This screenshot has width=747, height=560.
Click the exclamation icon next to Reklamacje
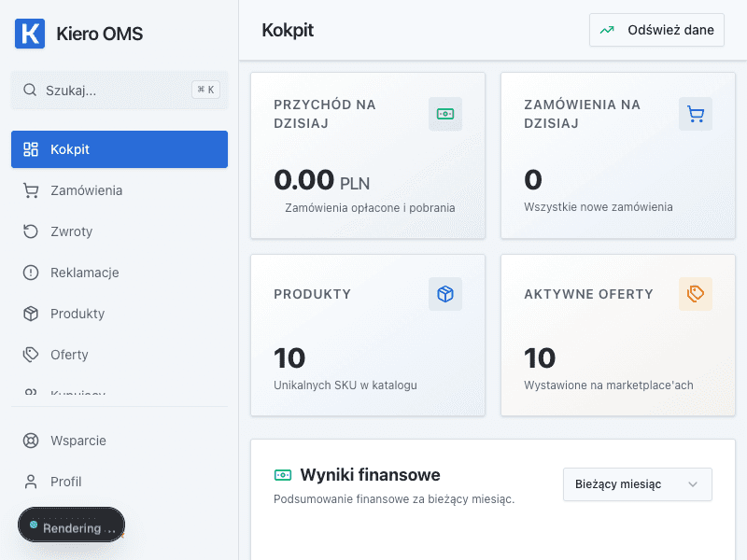31,273
